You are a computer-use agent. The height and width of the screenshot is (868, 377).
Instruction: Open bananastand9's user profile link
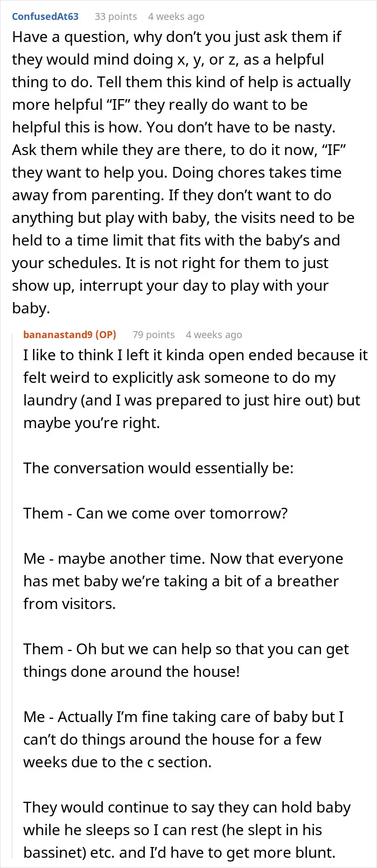click(59, 334)
